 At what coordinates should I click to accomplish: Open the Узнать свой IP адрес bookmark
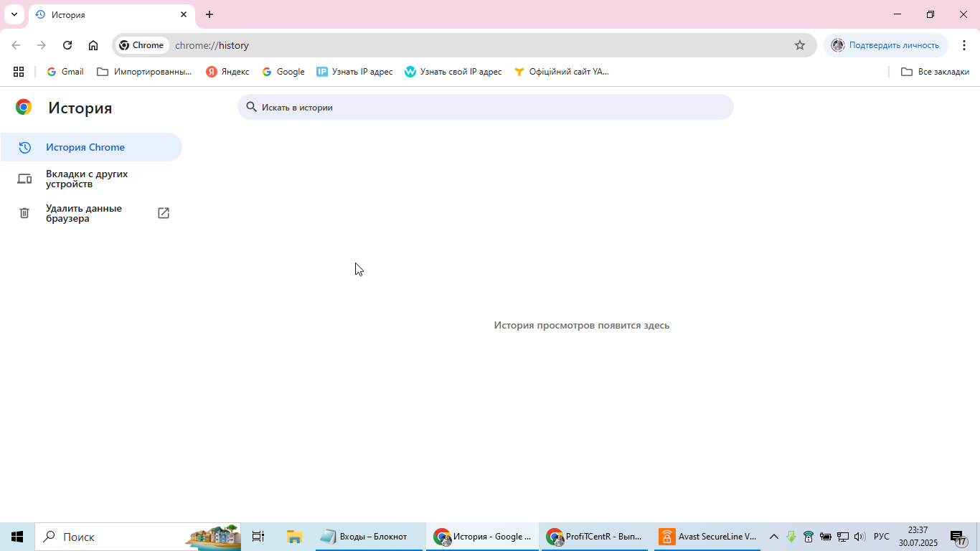tap(453, 72)
